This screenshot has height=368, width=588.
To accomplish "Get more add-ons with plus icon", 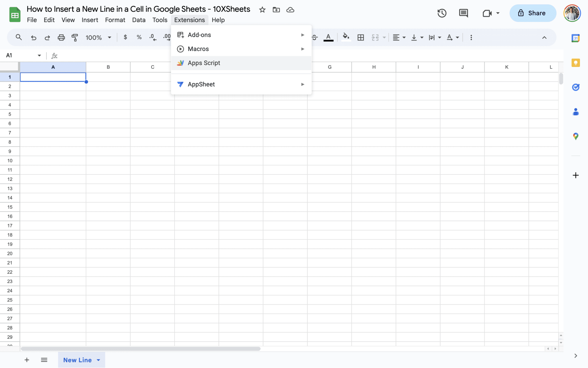I will point(576,175).
